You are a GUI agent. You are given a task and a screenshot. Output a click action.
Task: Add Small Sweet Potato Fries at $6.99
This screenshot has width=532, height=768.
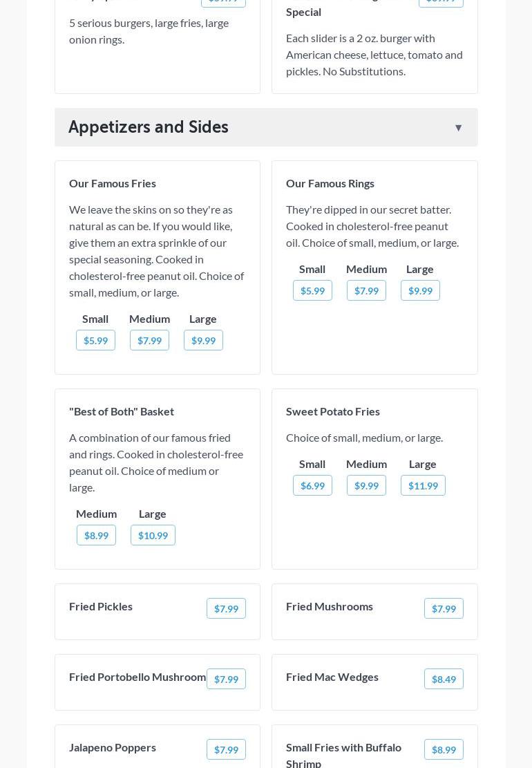tap(312, 486)
